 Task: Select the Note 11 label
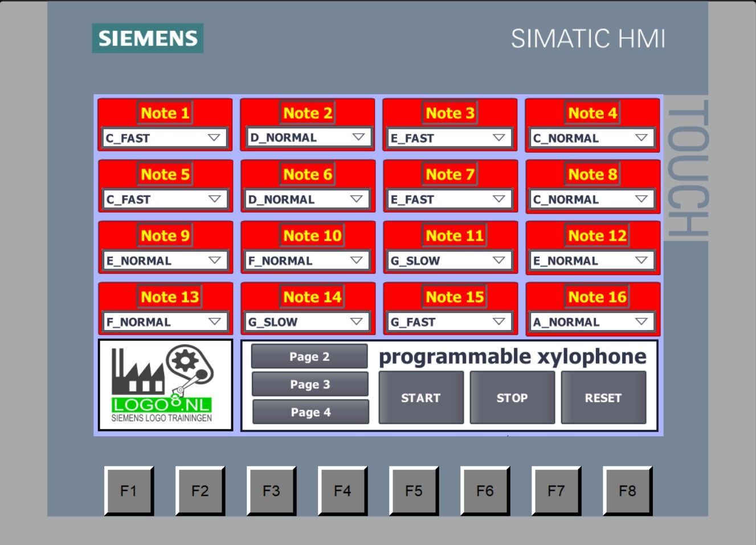[455, 235]
